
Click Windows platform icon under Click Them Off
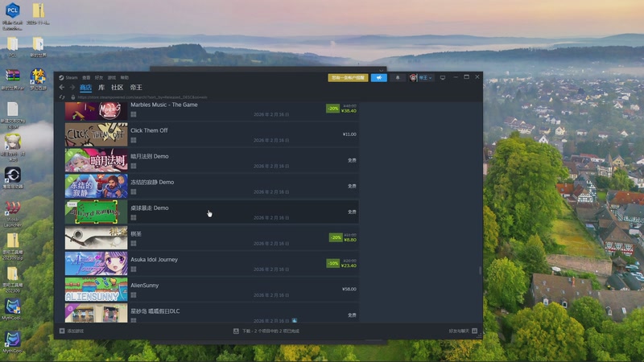coord(134,140)
